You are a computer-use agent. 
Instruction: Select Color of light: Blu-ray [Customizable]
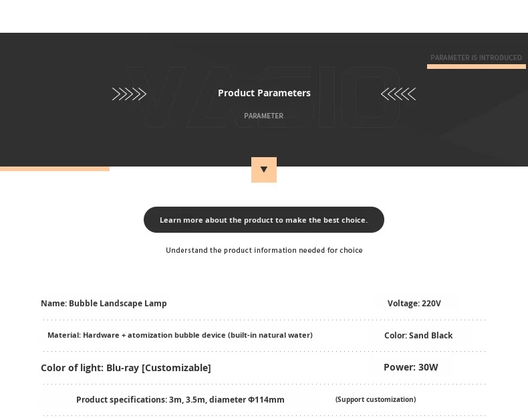tap(126, 367)
